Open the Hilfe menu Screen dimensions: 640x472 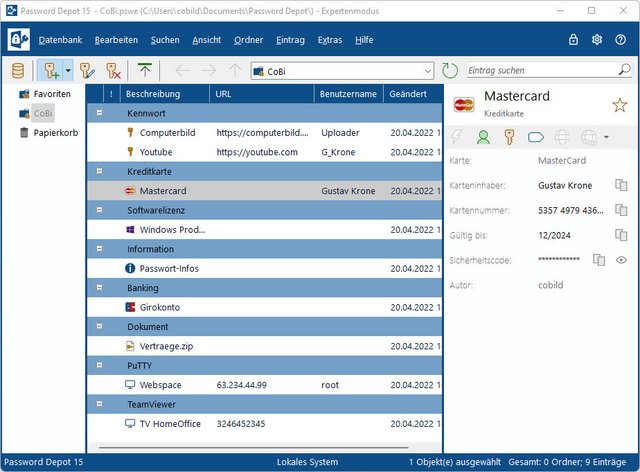pos(364,40)
